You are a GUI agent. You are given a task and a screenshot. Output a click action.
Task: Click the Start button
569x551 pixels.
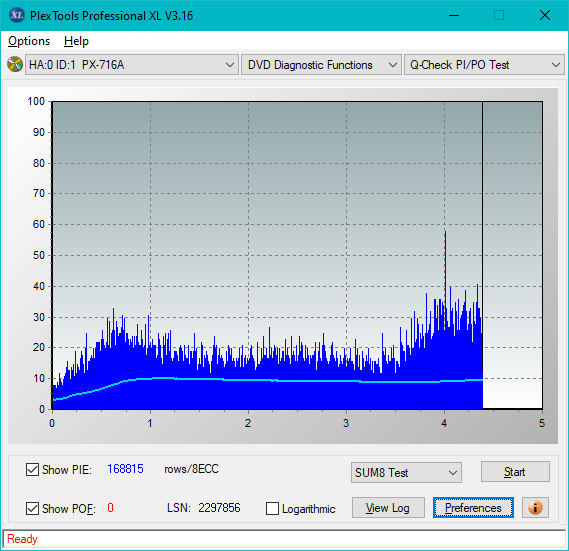pyautogui.click(x=515, y=472)
